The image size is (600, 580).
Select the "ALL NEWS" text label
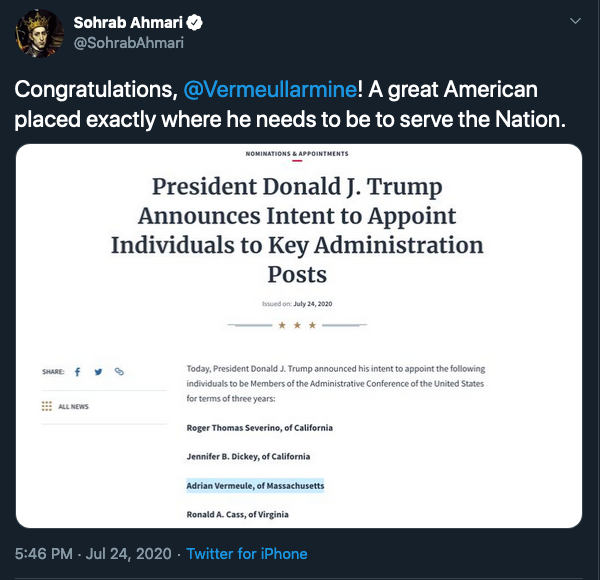73,407
